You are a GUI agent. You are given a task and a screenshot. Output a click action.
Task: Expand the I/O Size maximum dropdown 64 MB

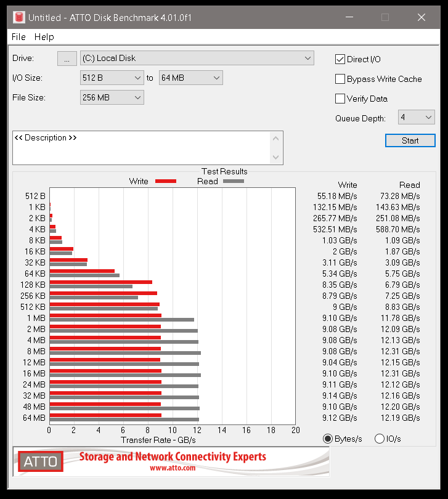[x=191, y=78]
